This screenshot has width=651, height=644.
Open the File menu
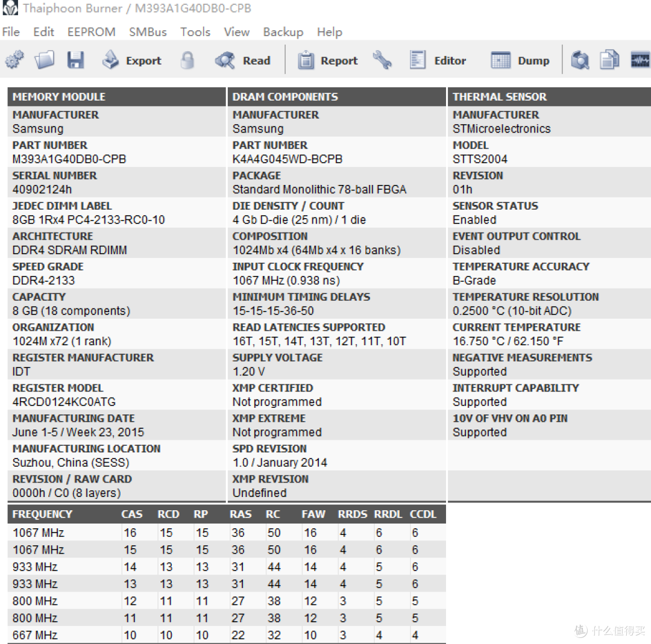coord(11,32)
